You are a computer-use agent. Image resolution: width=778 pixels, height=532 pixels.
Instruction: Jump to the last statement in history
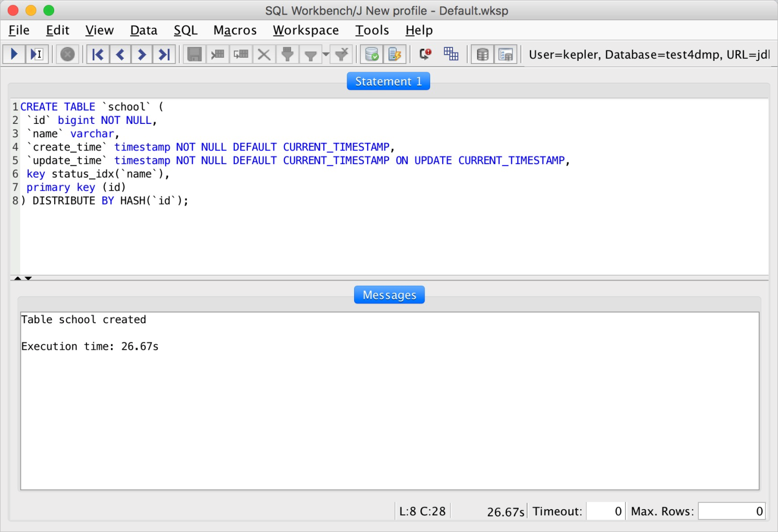[164, 54]
